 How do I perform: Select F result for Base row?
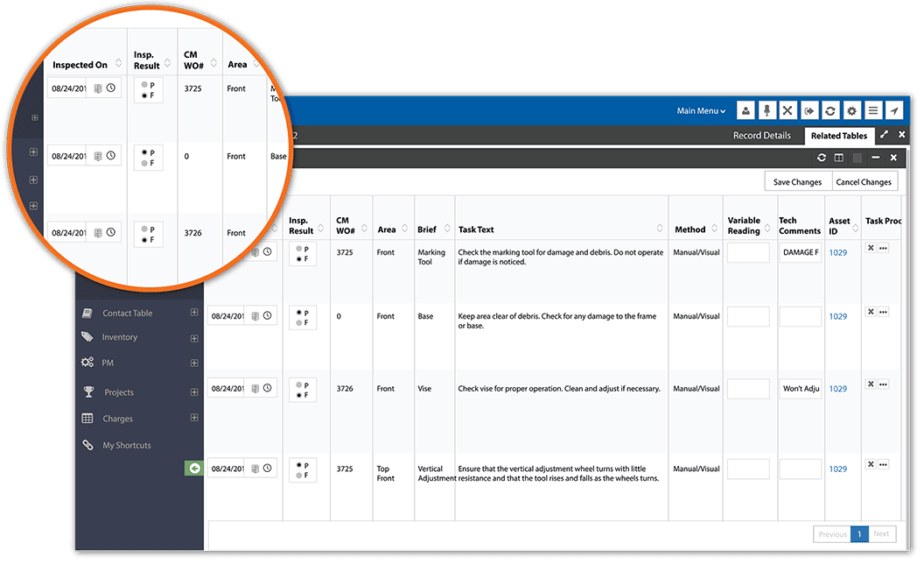299,322
